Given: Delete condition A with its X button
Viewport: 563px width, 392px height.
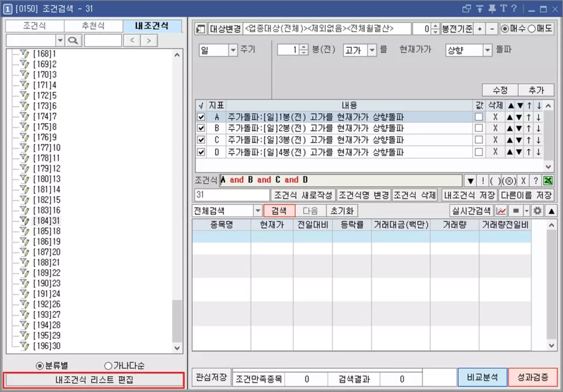Looking at the screenshot, I should (x=495, y=117).
